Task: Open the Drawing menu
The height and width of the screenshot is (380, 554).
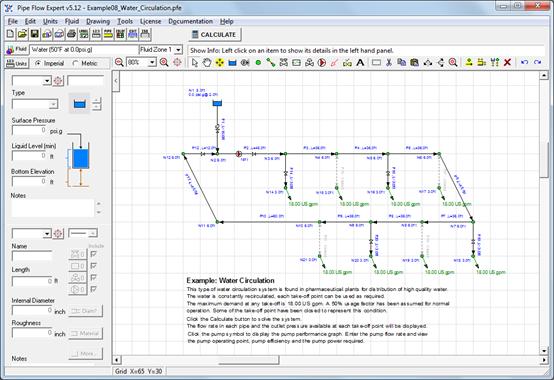Action: click(x=98, y=22)
